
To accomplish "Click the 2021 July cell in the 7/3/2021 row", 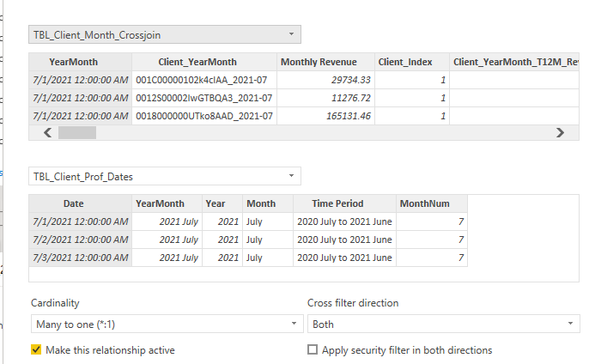I will (167, 258).
